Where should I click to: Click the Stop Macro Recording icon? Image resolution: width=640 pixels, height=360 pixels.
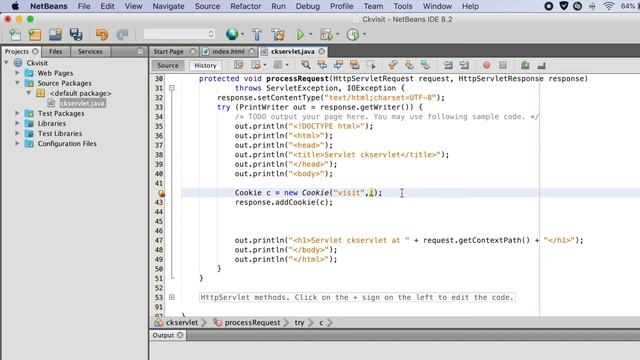click(x=503, y=65)
